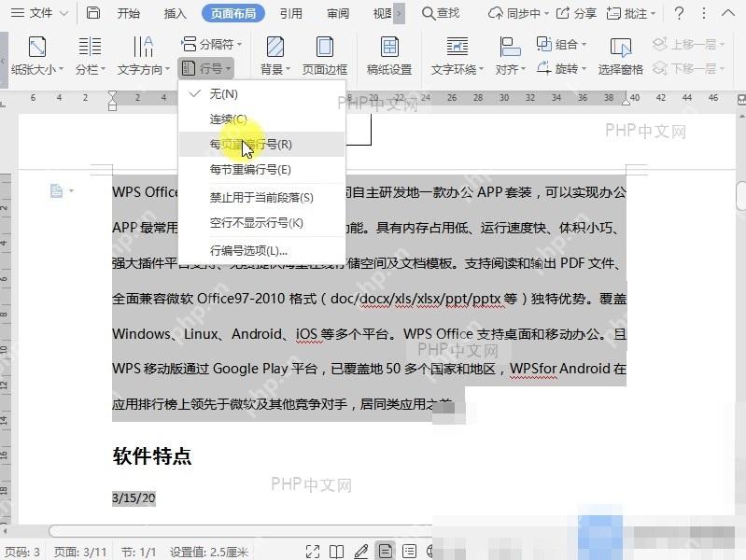The height and width of the screenshot is (560, 746).
Task: Switch to the 引用 tab
Action: (290, 13)
